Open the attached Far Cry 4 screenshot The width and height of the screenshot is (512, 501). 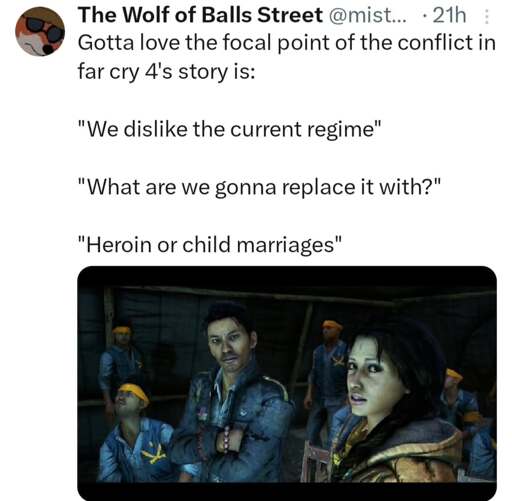point(287,383)
